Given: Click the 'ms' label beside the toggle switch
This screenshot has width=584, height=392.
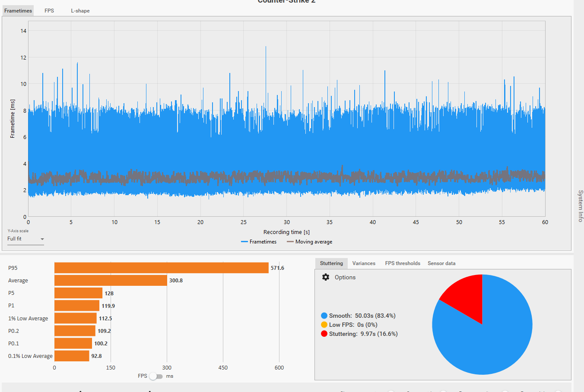Looking at the screenshot, I should (170, 376).
